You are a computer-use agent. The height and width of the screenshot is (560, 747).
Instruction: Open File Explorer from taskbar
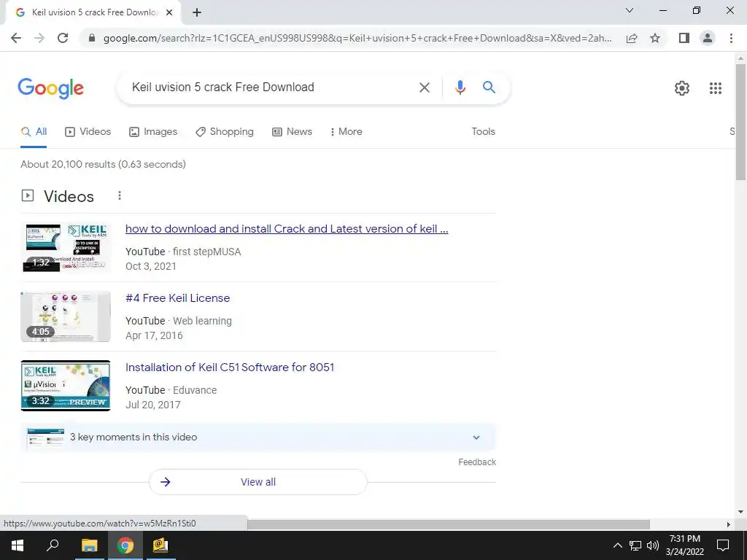pos(89,545)
